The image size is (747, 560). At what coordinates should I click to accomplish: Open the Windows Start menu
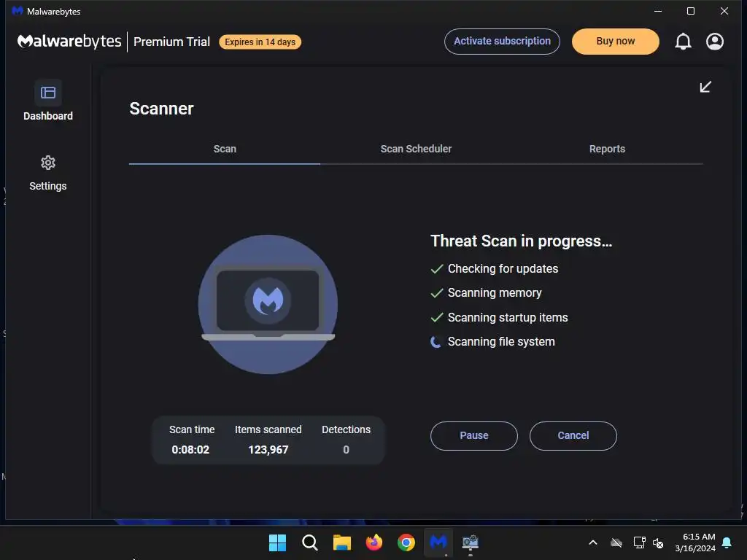pyautogui.click(x=277, y=542)
